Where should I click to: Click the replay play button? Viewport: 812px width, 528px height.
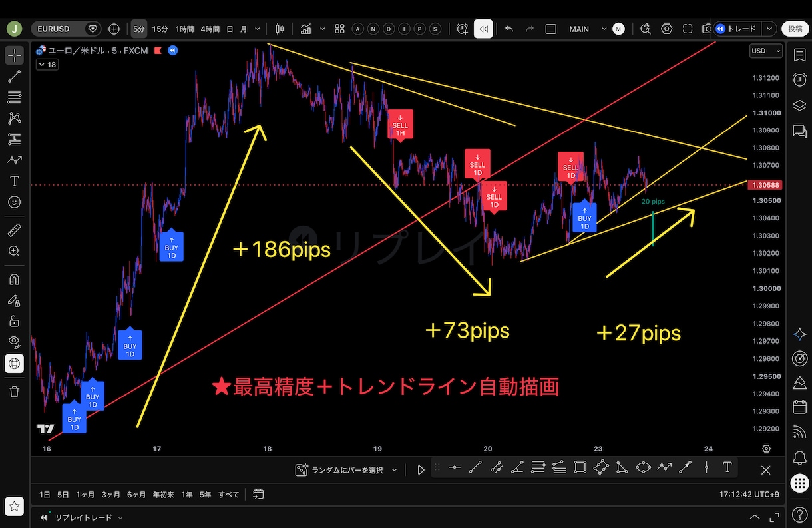(x=421, y=470)
